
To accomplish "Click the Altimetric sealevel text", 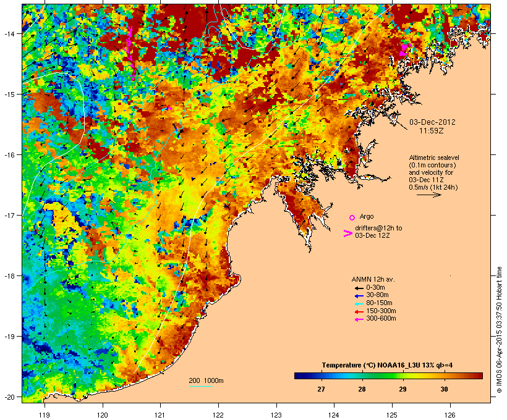I will [x=434, y=157].
